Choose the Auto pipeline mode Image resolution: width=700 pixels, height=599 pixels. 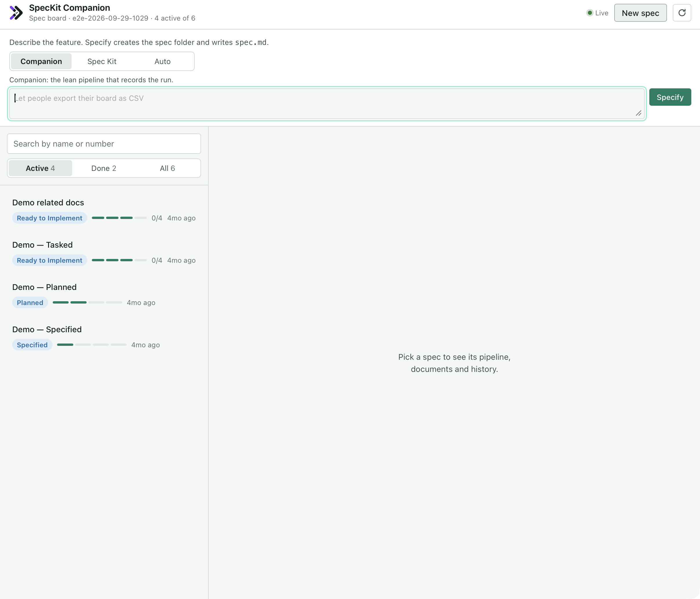click(x=163, y=61)
